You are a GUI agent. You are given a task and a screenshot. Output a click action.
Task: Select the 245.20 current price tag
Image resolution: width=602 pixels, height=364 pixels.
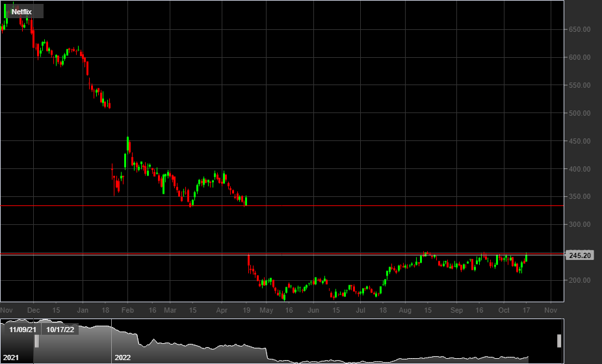[x=580, y=255]
